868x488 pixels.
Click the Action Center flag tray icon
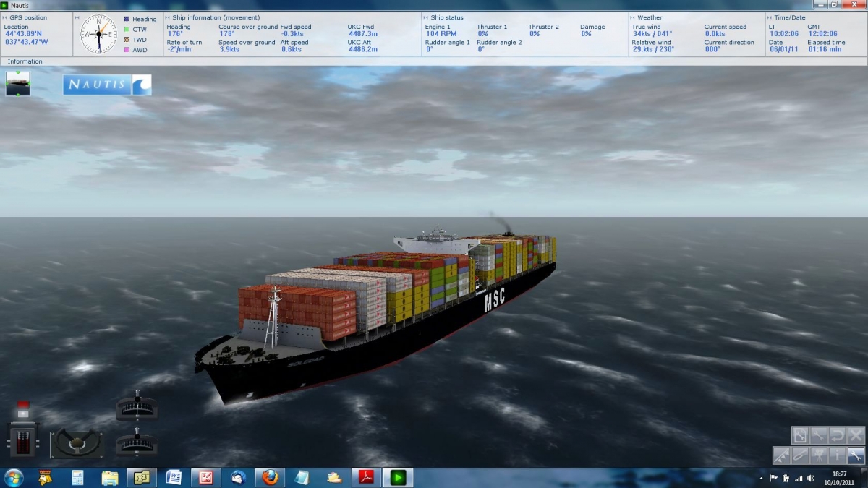(774, 478)
